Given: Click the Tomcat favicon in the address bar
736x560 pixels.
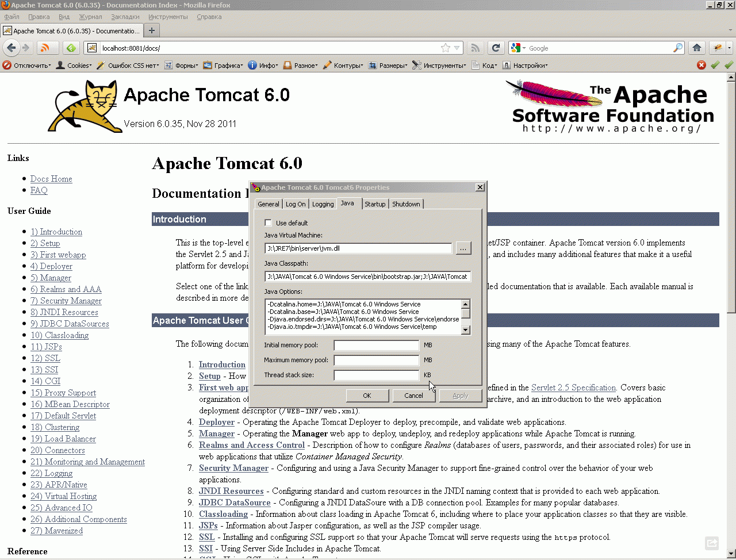Looking at the screenshot, I should pos(92,48).
